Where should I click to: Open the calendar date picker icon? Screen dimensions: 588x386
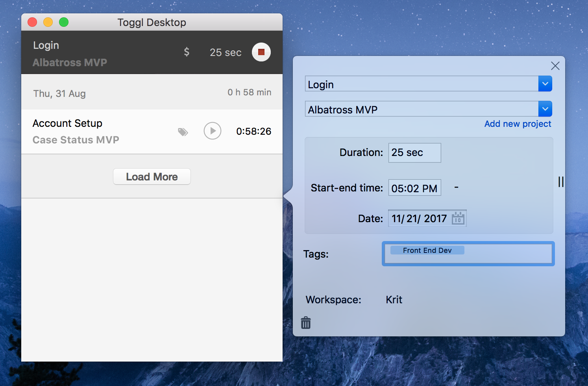[458, 218]
